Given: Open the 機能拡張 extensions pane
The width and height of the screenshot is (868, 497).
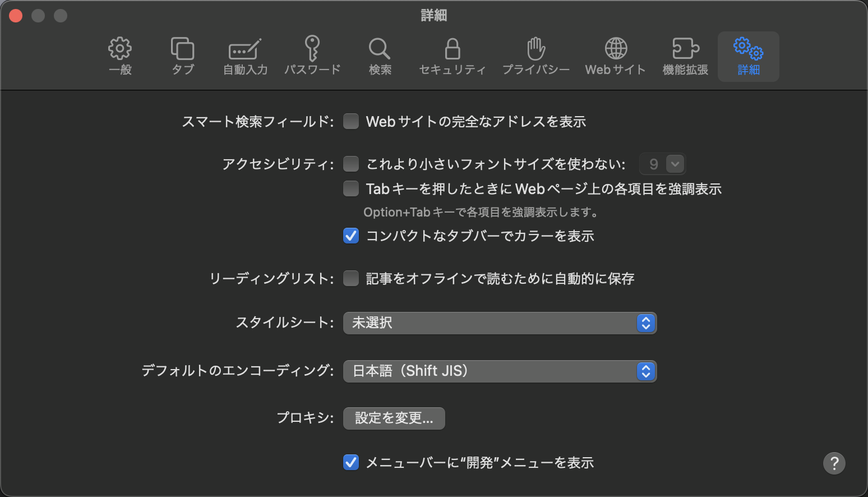Looking at the screenshot, I should 685,55.
